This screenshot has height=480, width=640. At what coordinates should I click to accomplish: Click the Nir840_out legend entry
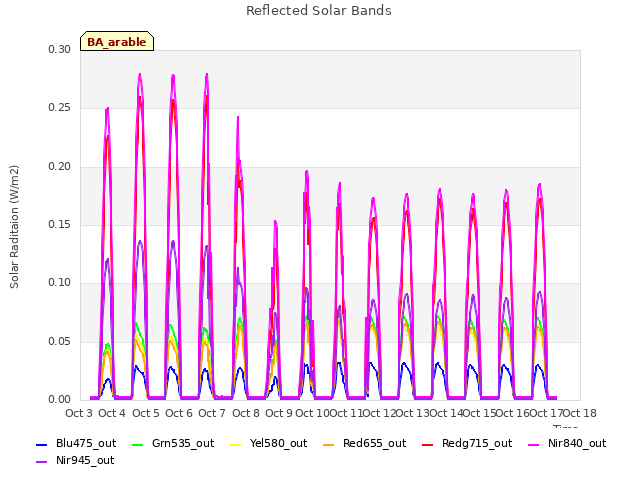pyautogui.click(x=567, y=443)
